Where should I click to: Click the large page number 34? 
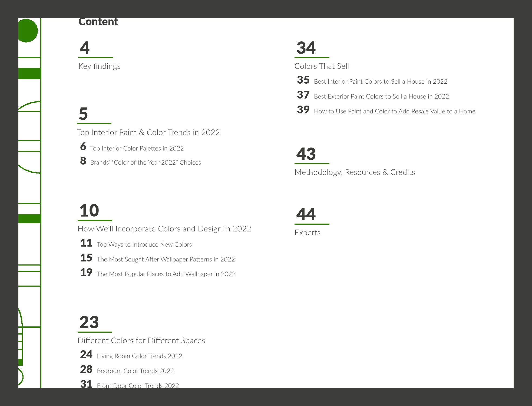pyautogui.click(x=306, y=48)
